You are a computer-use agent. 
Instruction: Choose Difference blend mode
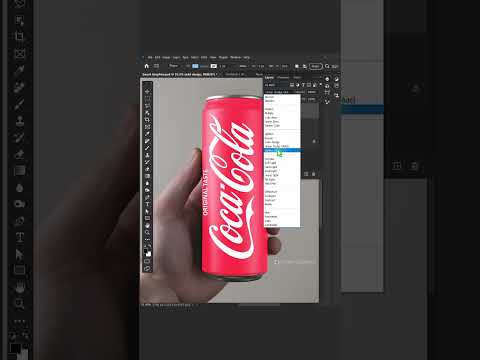282,192
